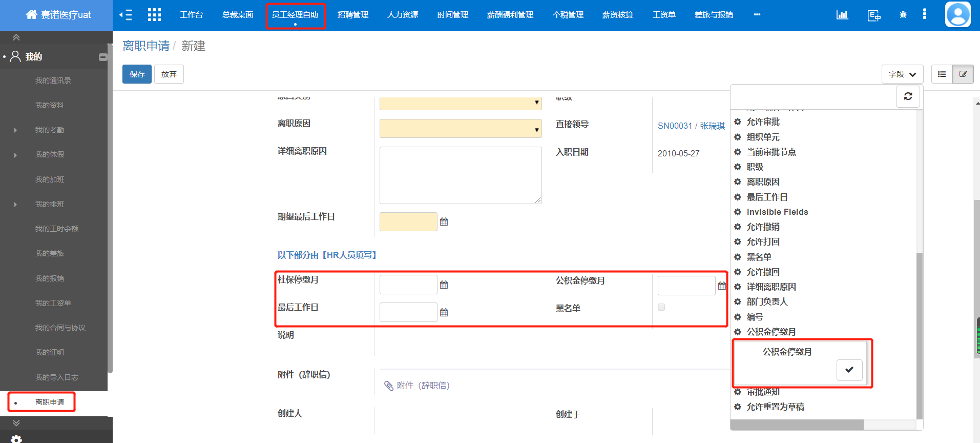Click the bug debug icon in header

903,15
